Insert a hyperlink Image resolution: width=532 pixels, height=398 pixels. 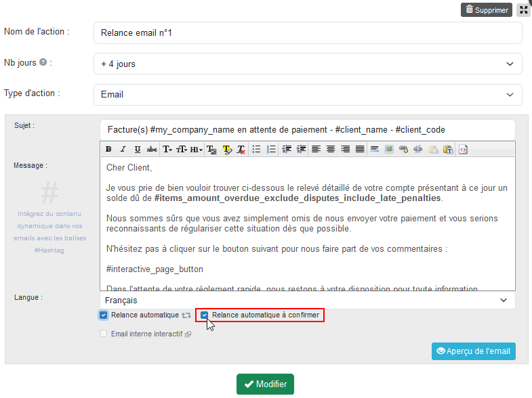(403, 149)
